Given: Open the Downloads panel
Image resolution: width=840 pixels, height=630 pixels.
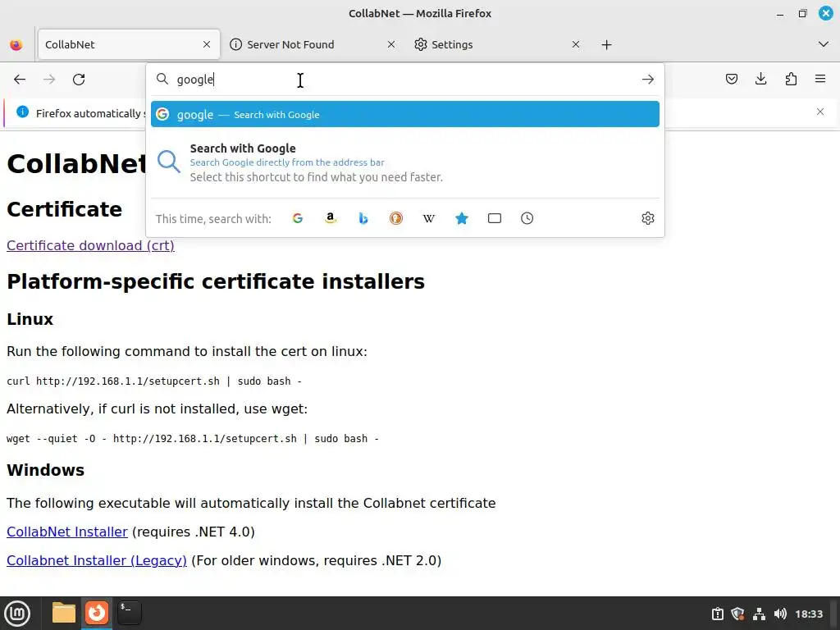Looking at the screenshot, I should coord(760,80).
